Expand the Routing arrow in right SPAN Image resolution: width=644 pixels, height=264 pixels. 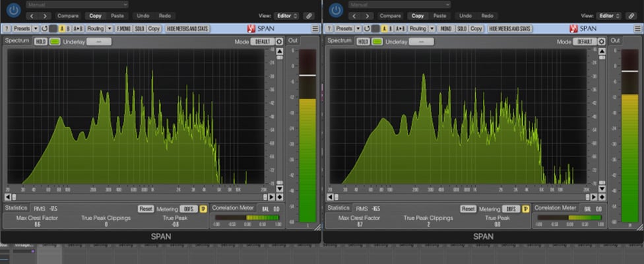click(432, 29)
